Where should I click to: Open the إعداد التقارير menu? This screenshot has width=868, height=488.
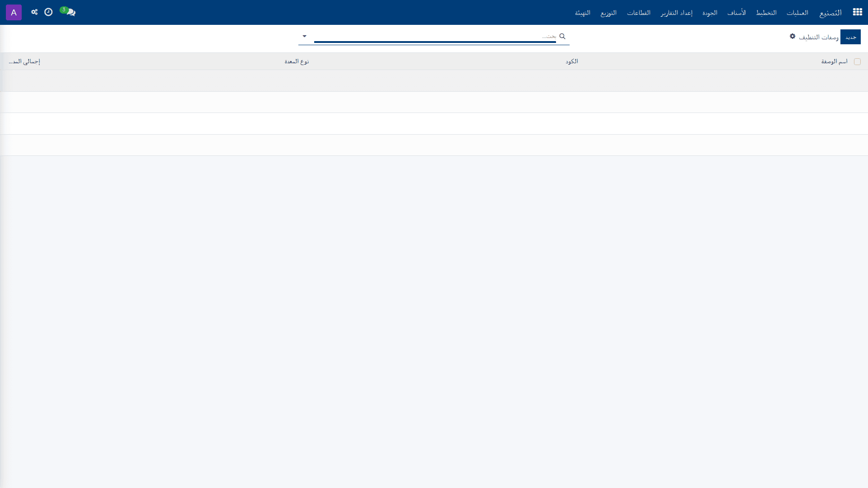[676, 13]
